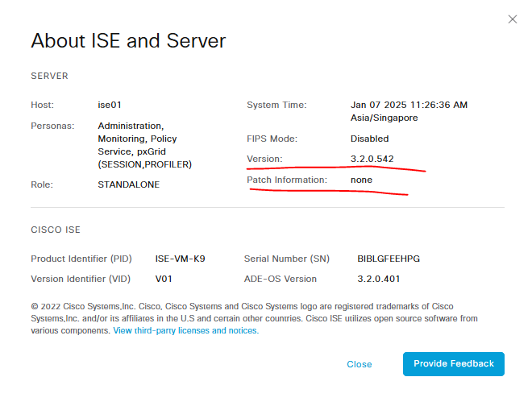Click the CISCO ISE section label
The image size is (532, 406).
[x=56, y=230]
